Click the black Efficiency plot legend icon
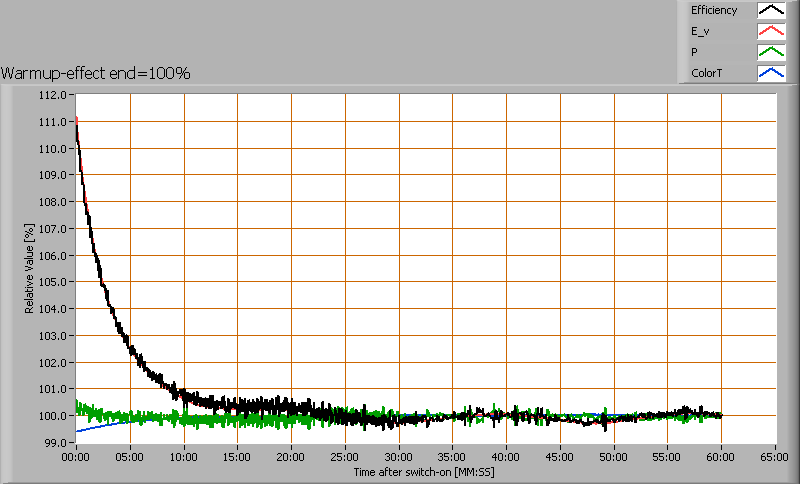Screen dimensions: 800x484 point(770,10)
